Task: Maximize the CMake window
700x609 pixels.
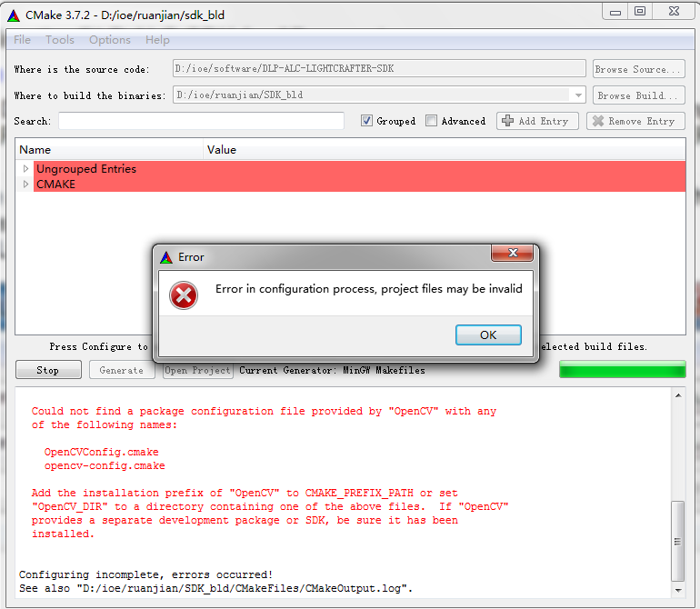Action: click(x=640, y=11)
